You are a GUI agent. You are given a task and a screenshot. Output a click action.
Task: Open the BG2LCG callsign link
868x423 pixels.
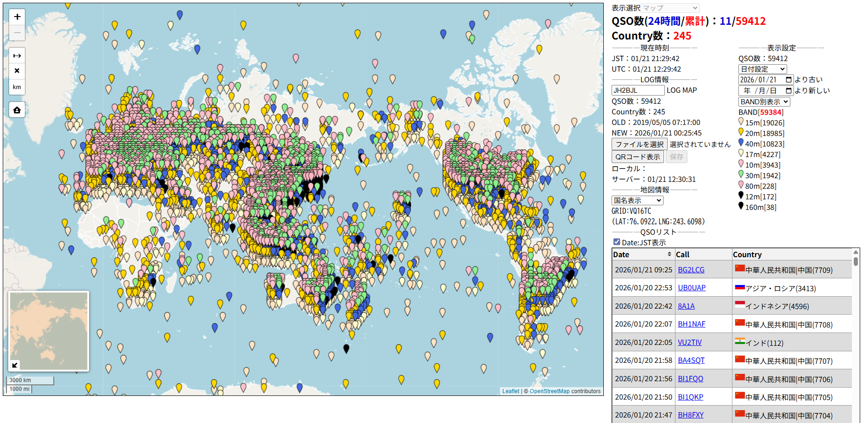pos(691,270)
